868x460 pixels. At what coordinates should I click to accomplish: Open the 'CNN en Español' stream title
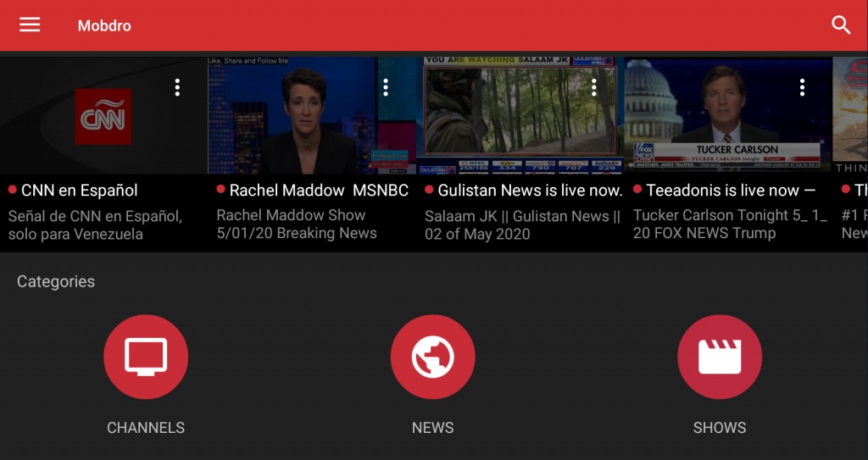tap(79, 191)
